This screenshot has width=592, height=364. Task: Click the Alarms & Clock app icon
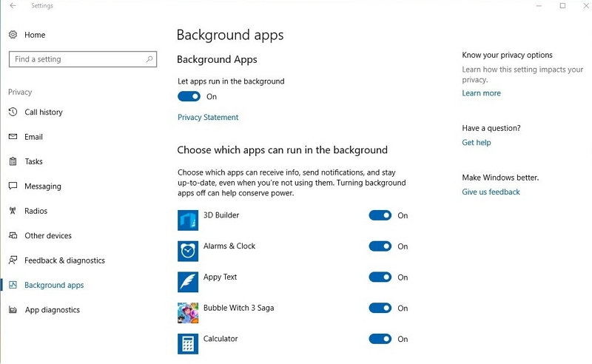[x=188, y=251]
